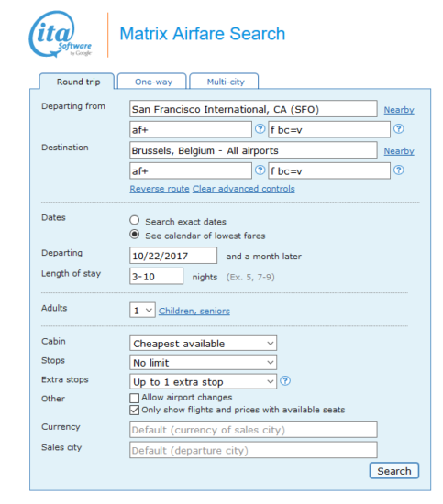Click destination extension codes field with f bc=v
This screenshot has width=443, height=504.
329,170
